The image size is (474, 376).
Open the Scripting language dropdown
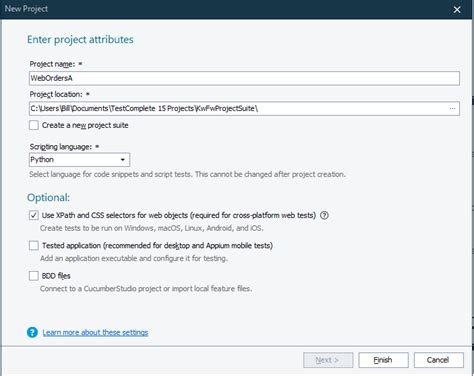tap(79, 160)
